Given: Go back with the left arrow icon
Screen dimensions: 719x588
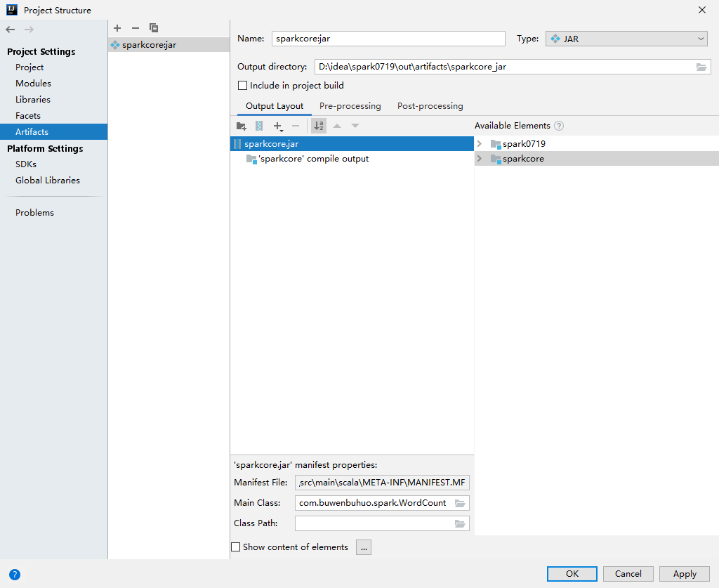Looking at the screenshot, I should 10,30.
